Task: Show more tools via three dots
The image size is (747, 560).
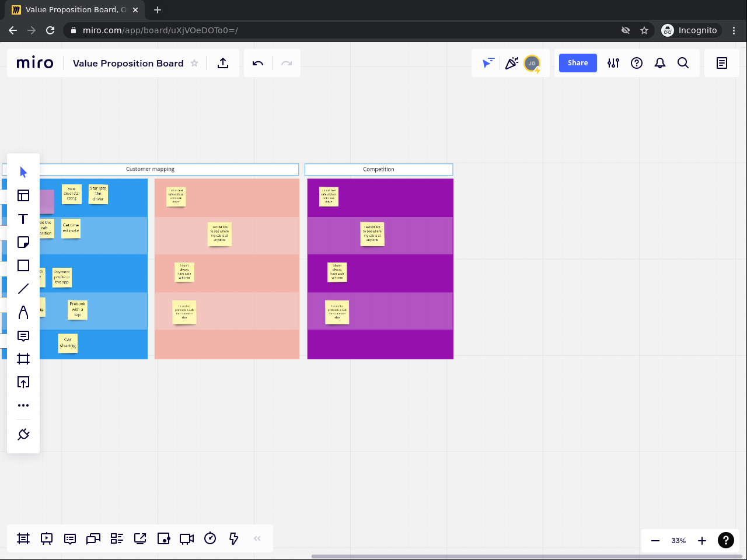Action: pos(23,405)
